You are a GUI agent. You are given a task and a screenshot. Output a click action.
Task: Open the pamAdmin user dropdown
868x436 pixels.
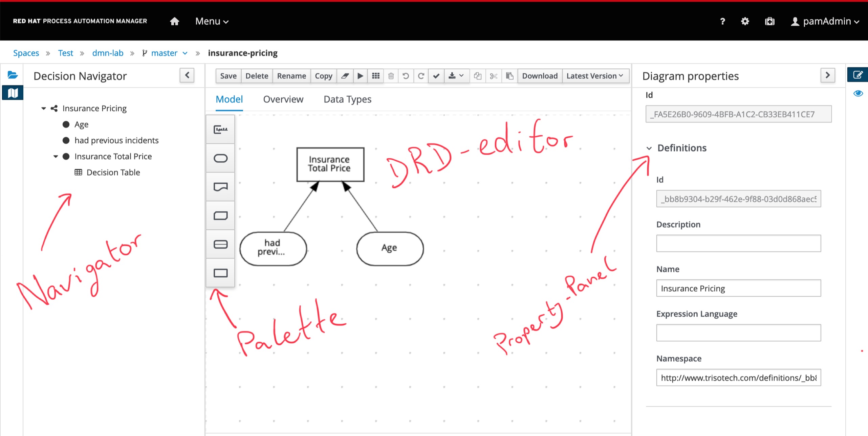825,21
